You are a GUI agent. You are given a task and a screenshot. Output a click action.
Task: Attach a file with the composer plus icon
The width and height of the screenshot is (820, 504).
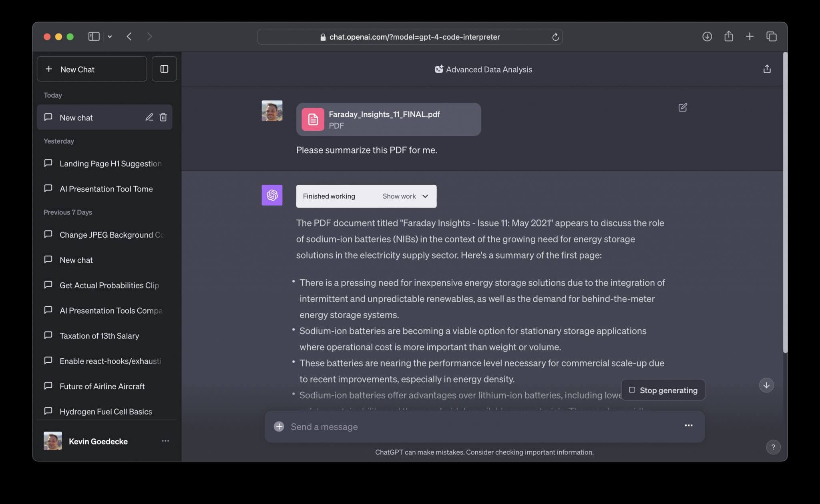[x=279, y=426]
